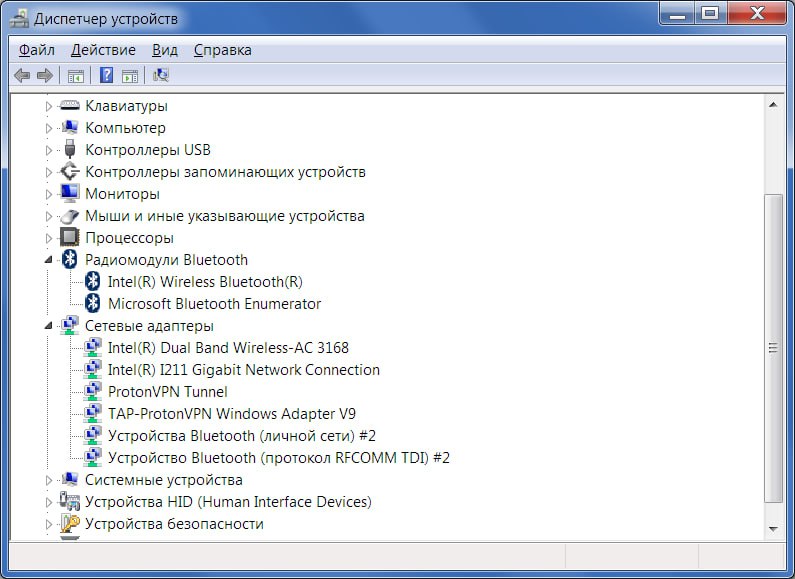Viewport: 795px width, 579px height.
Task: Expand the Компьютер category
Action: coord(49,128)
